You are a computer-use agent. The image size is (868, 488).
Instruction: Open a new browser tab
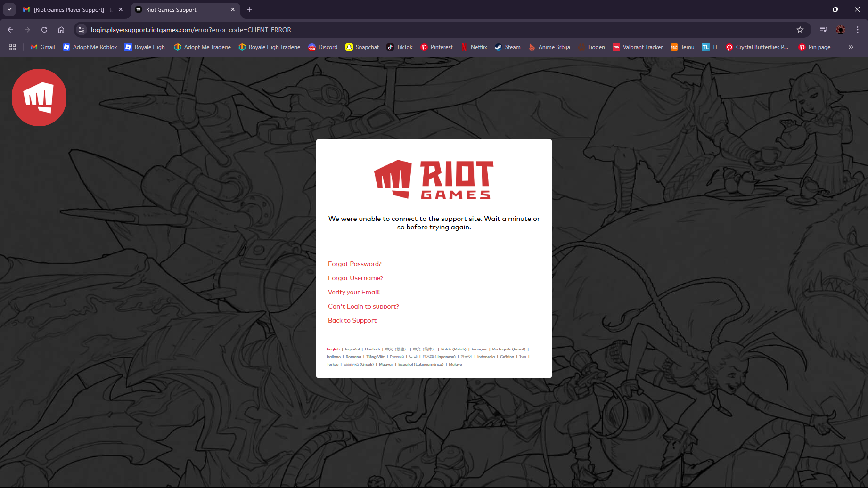[250, 9]
